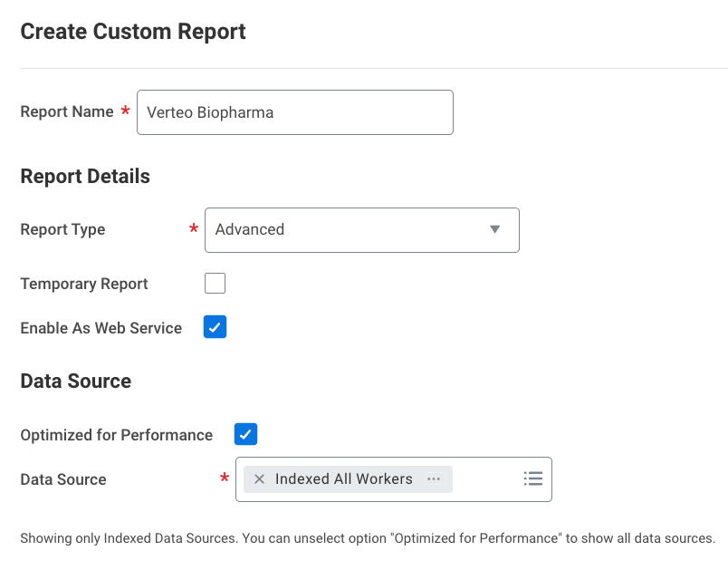Enable the Temporary Report checkbox
728x570 pixels.
click(216, 284)
